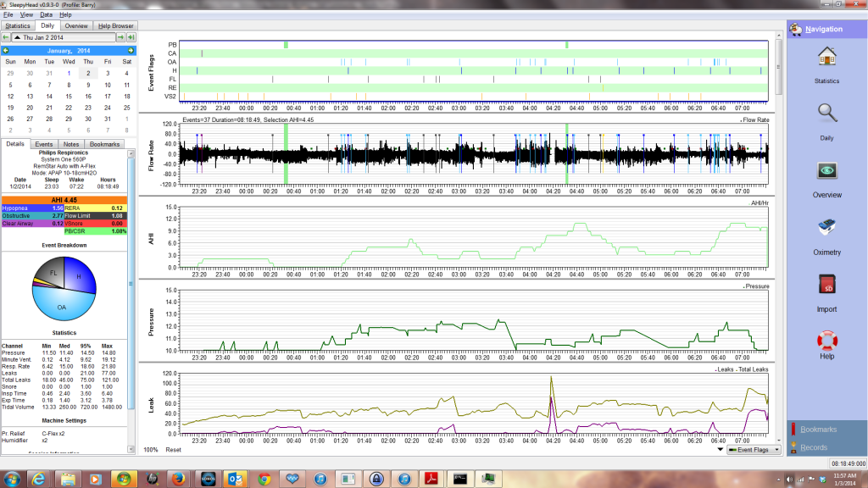Open the Overview eye icon in Navigation
This screenshot has height=488, width=868.
click(826, 177)
